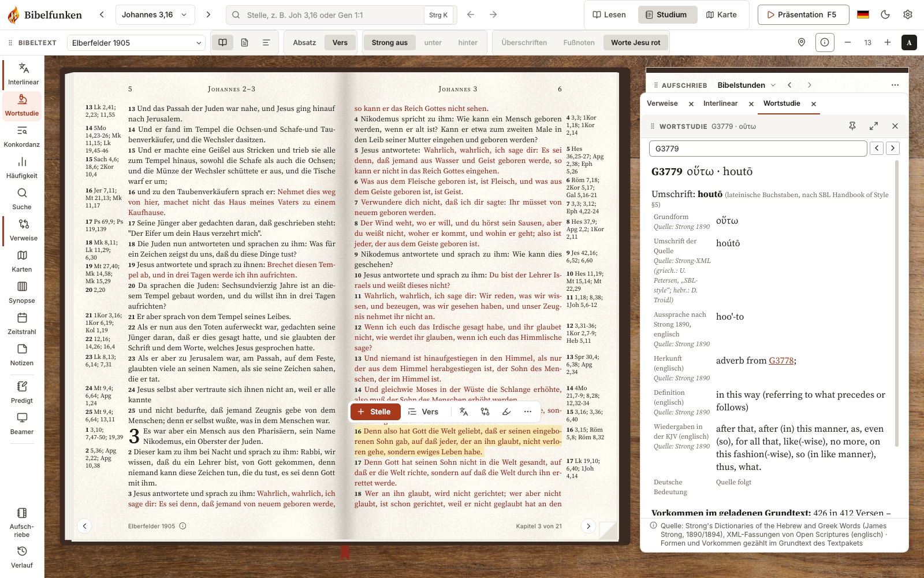Set Strong numbers to unter

click(433, 43)
